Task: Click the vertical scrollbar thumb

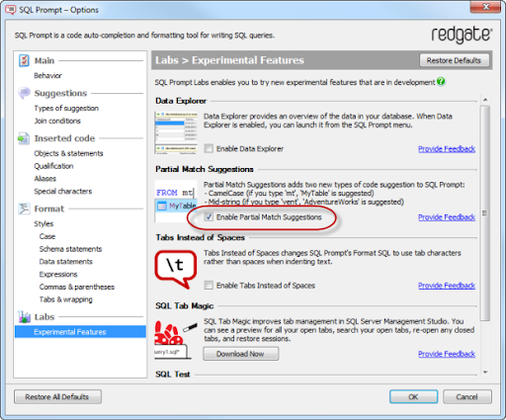Action: coord(485,212)
